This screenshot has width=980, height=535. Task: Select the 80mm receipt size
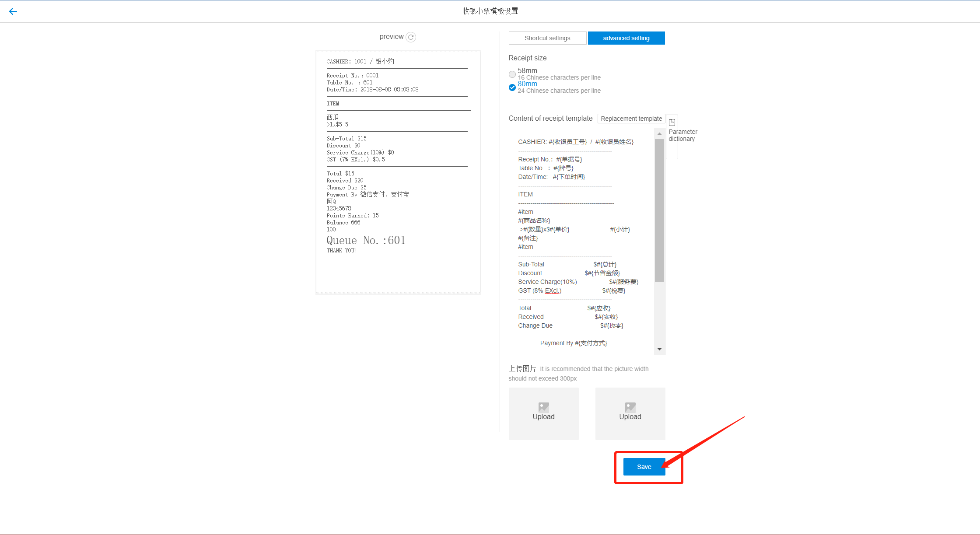coord(512,87)
